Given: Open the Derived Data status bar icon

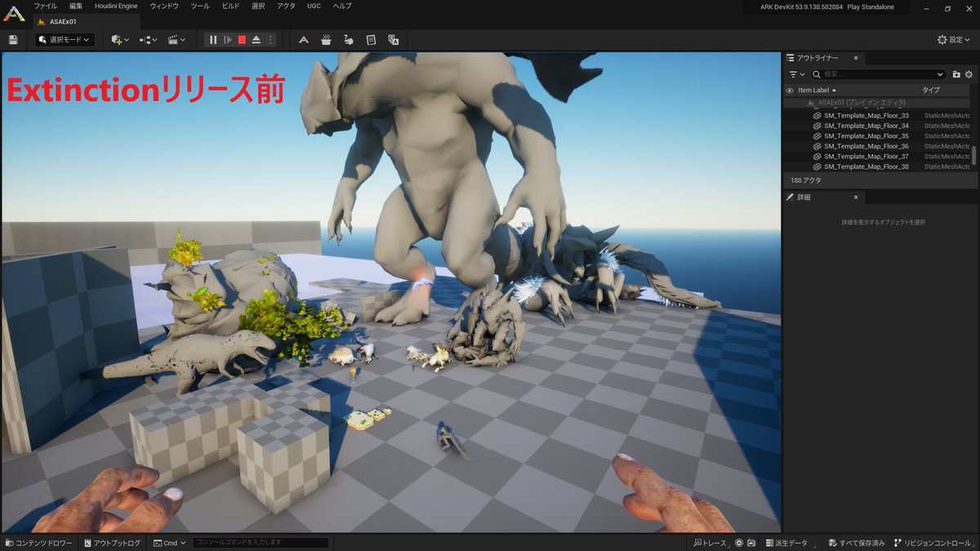Looking at the screenshot, I should [787, 542].
